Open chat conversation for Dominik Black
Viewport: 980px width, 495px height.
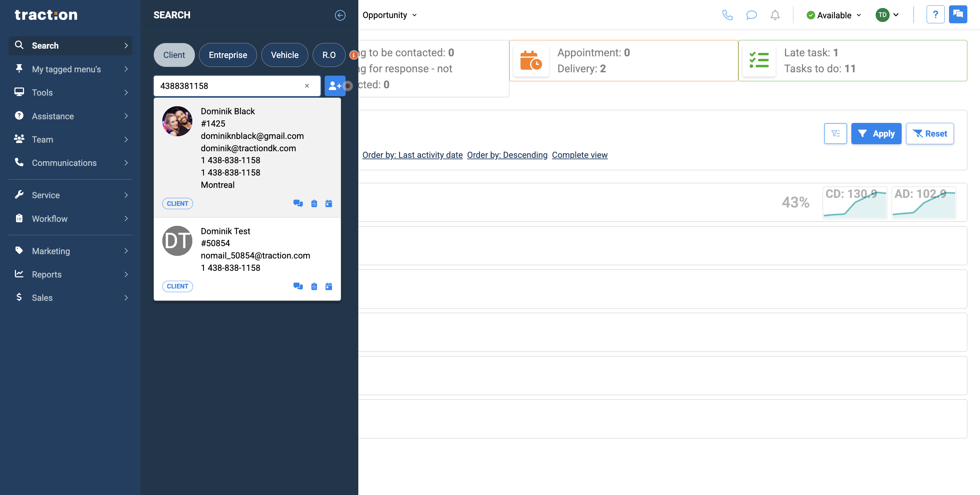coord(298,204)
